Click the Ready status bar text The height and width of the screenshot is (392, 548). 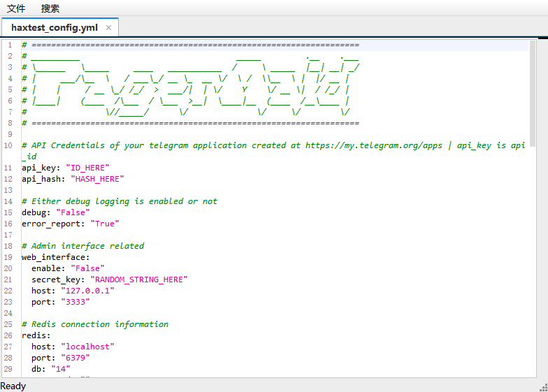point(13,386)
